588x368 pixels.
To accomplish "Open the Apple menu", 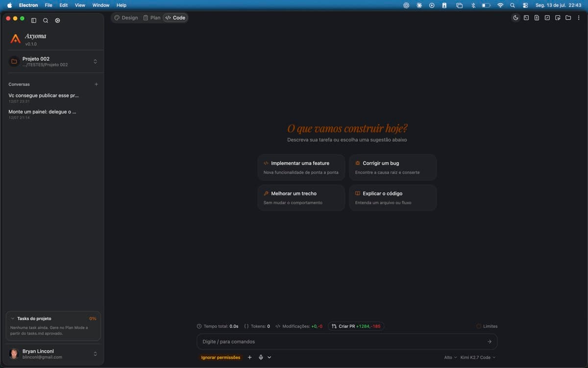I will coord(9,5).
